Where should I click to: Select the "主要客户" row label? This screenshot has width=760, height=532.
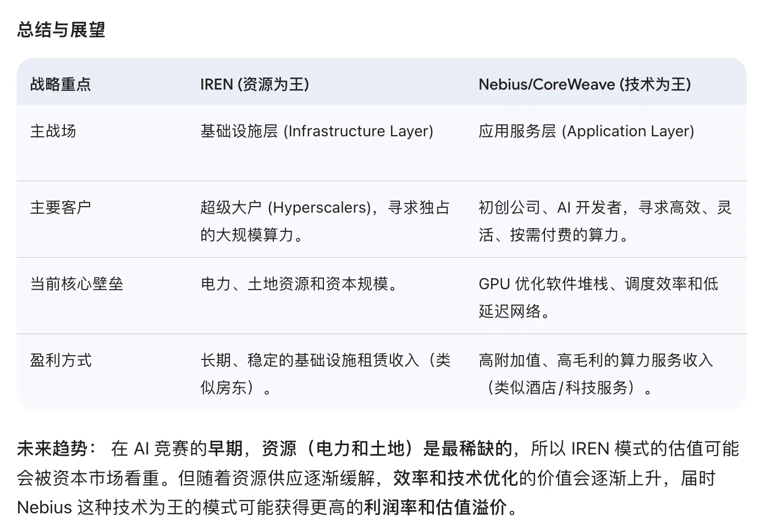60,207
